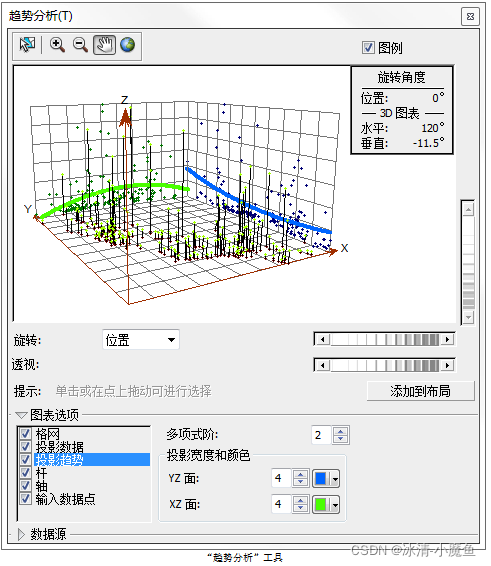Click the vertical rotation scrollbar track

469,264
